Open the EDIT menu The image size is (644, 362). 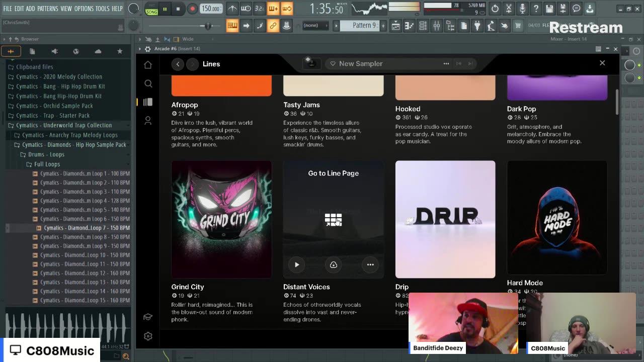tap(19, 9)
